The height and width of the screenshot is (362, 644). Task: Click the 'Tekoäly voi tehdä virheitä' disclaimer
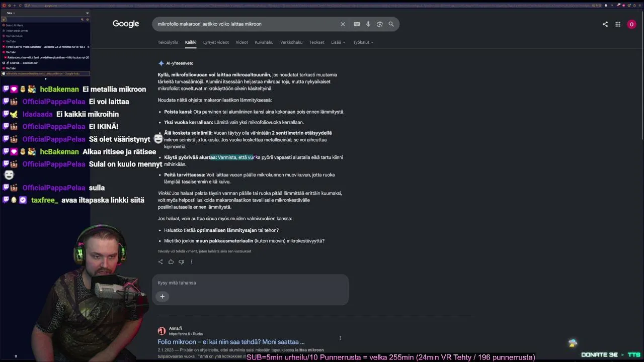(204, 251)
